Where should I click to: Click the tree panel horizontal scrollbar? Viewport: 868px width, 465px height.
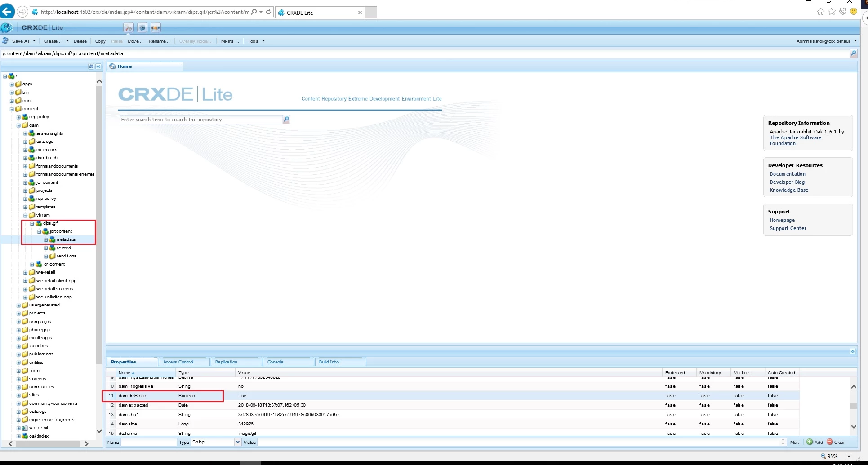[49, 443]
